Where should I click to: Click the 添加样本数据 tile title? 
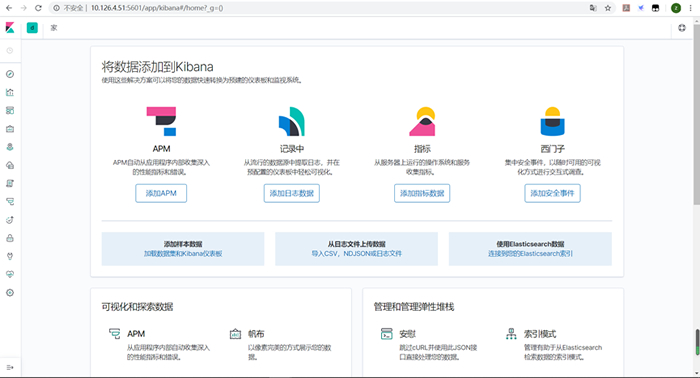(183, 244)
